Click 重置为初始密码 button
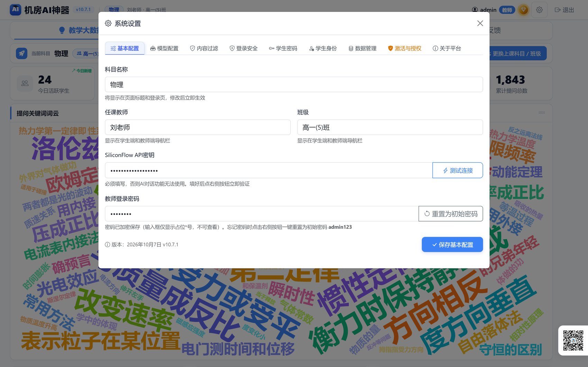588x367 pixels. 451,214
